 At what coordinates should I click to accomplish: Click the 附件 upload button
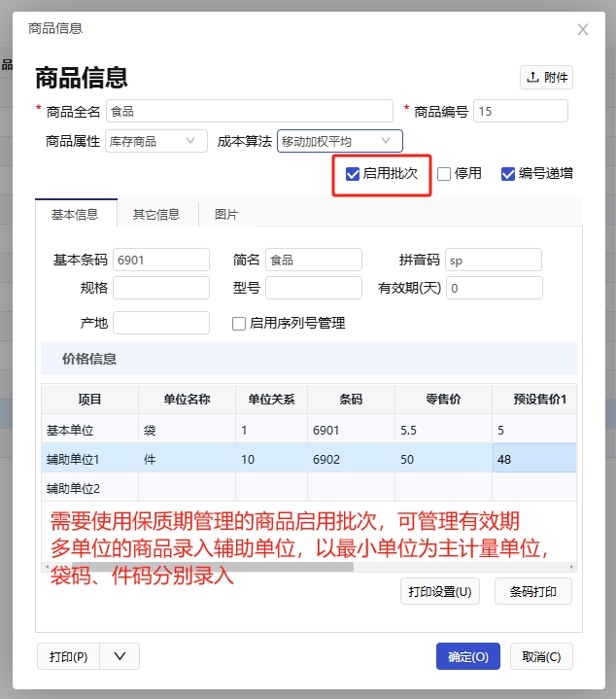tap(546, 78)
